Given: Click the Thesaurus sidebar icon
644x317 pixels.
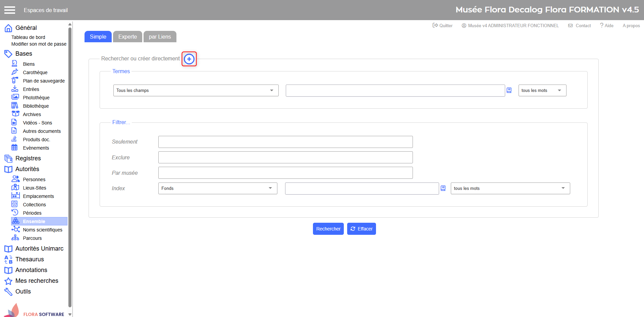Looking at the screenshot, I should point(8,259).
